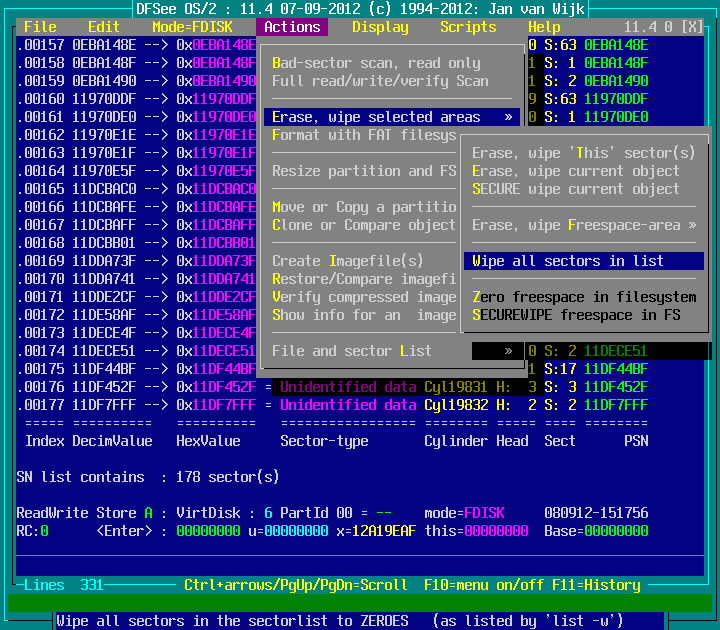The image size is (720, 630).
Task: Select Bad-sector scan, read only
Action: [x=376, y=63]
